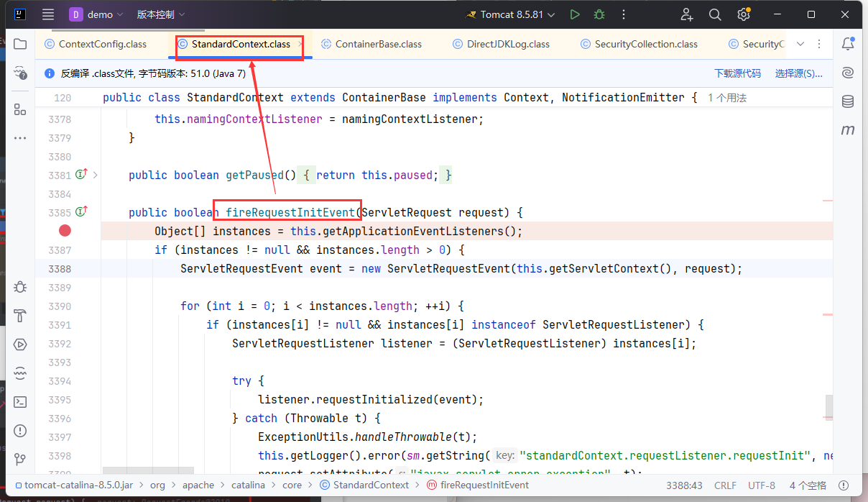
Task: Open the Terminal tool window
Action: pyautogui.click(x=20, y=402)
